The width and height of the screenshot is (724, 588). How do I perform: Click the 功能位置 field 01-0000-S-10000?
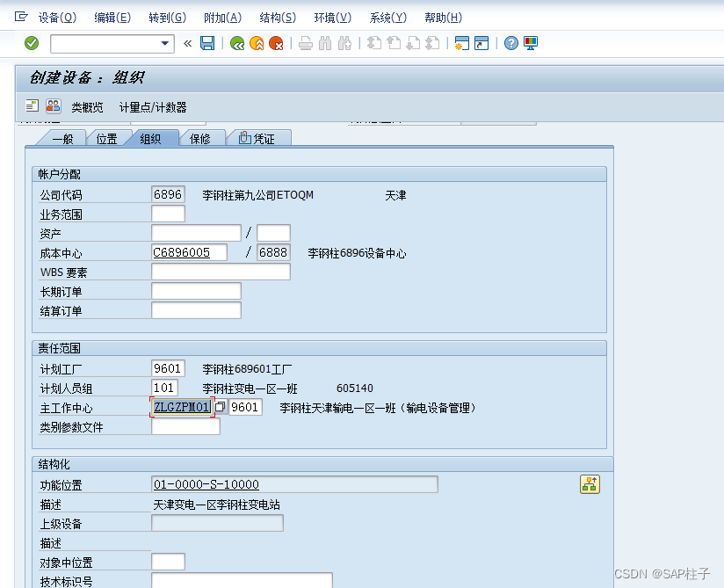(294, 484)
